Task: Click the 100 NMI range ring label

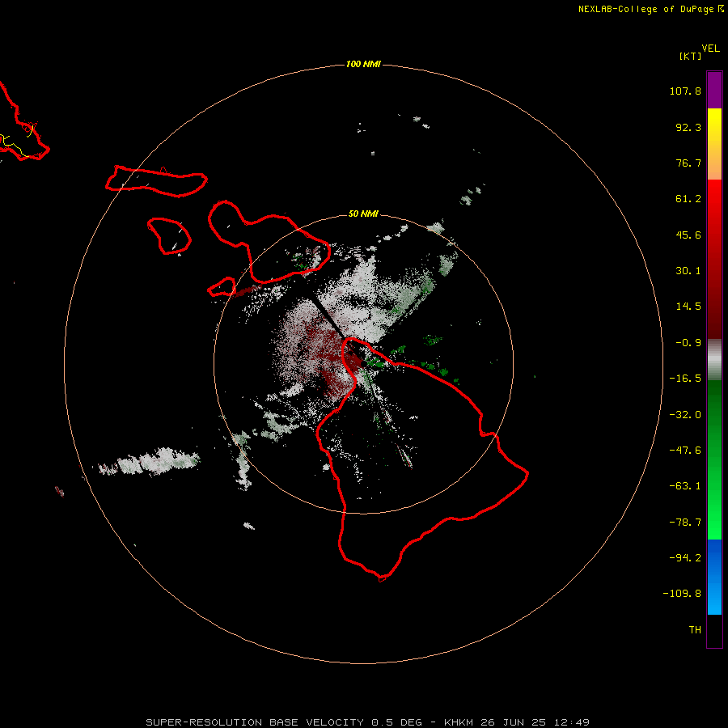Action: tap(363, 64)
